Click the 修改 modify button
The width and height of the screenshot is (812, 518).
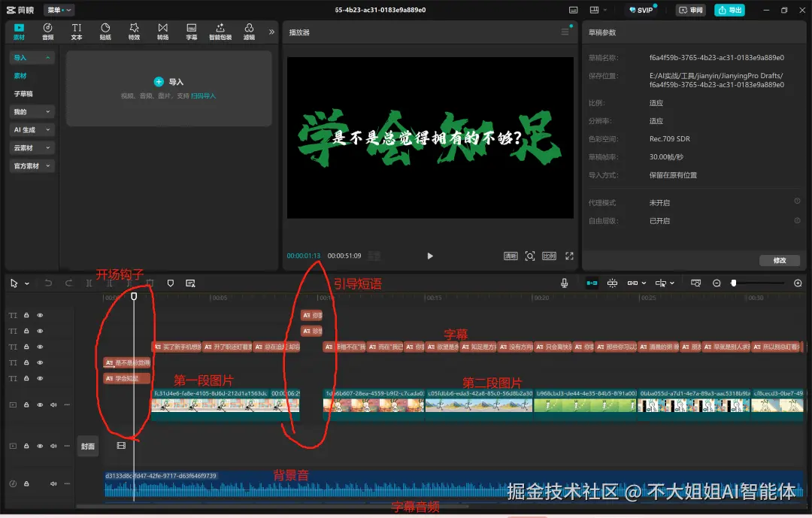(x=780, y=261)
